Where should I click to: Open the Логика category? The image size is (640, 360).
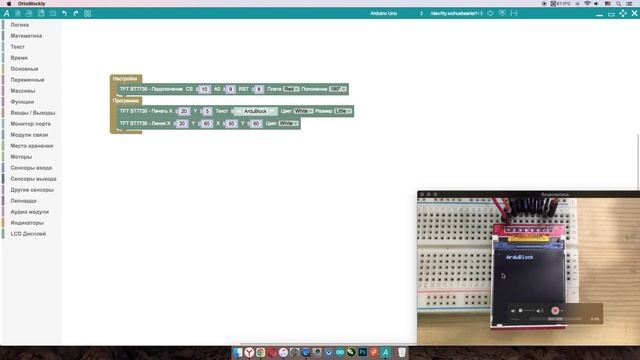20,25
